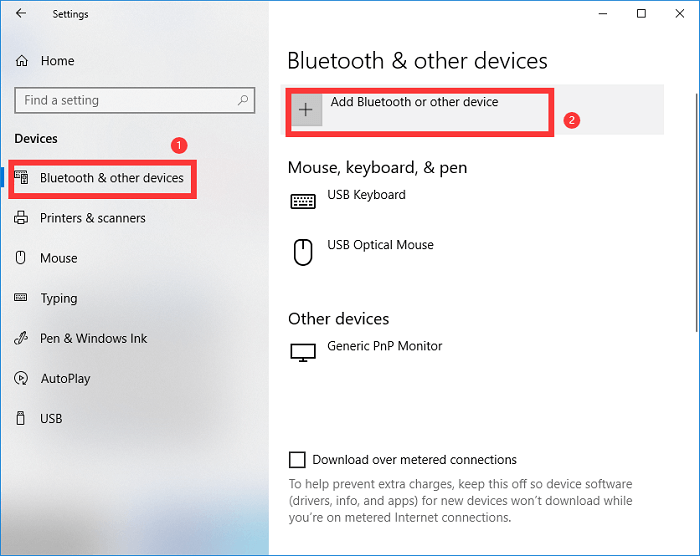Click Add Bluetooth or other device
Viewport: 700px width, 556px height.
414,102
